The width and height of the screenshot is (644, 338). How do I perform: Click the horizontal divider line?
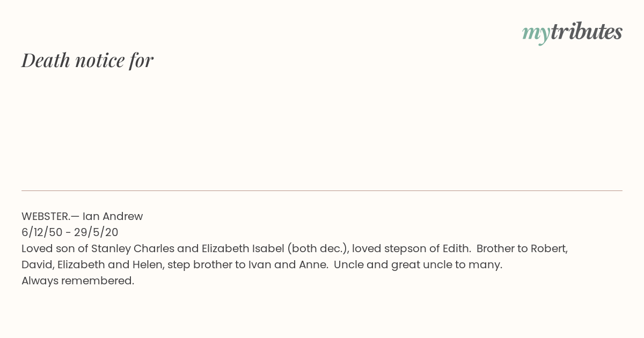point(322,190)
